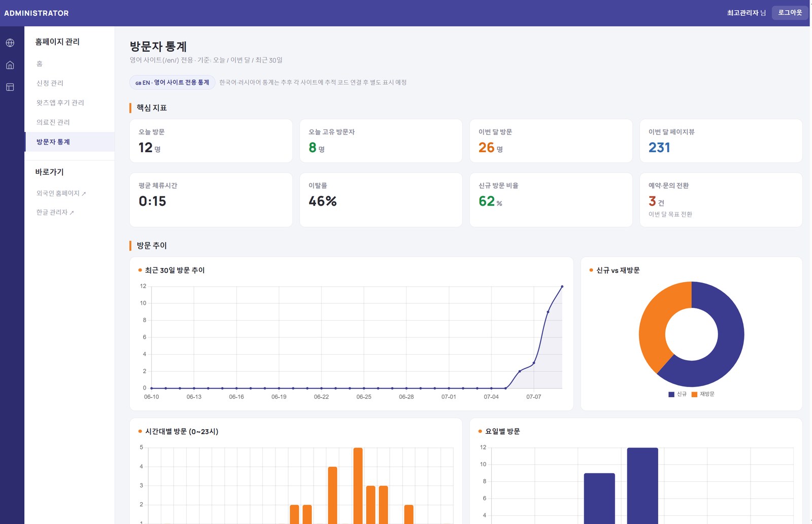The height and width of the screenshot is (524, 812).
Task: Click the peak data point at 12 on line chart
Action: click(562, 287)
